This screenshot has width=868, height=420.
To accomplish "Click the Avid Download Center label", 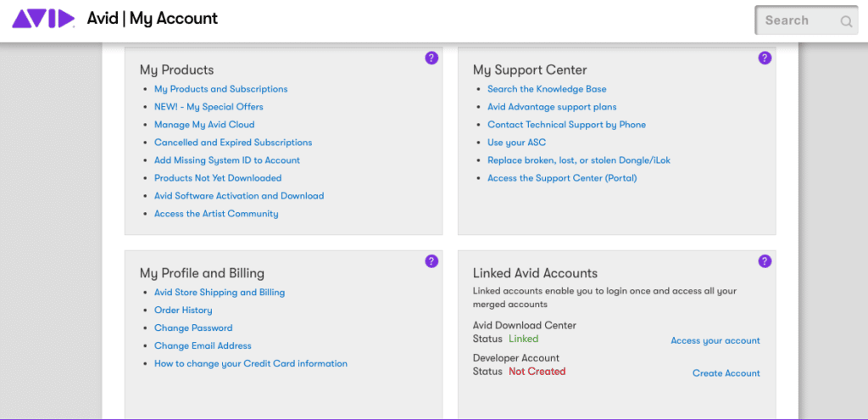I will [x=524, y=325].
